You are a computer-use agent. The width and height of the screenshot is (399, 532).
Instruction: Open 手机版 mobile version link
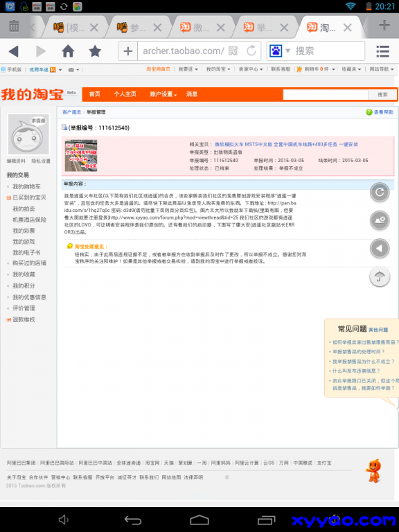(x=12, y=69)
